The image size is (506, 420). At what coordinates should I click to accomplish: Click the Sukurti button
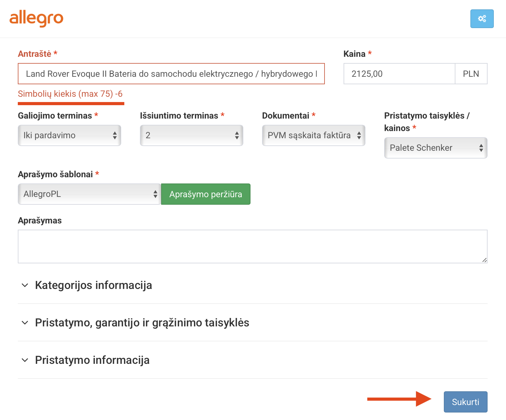tap(465, 402)
